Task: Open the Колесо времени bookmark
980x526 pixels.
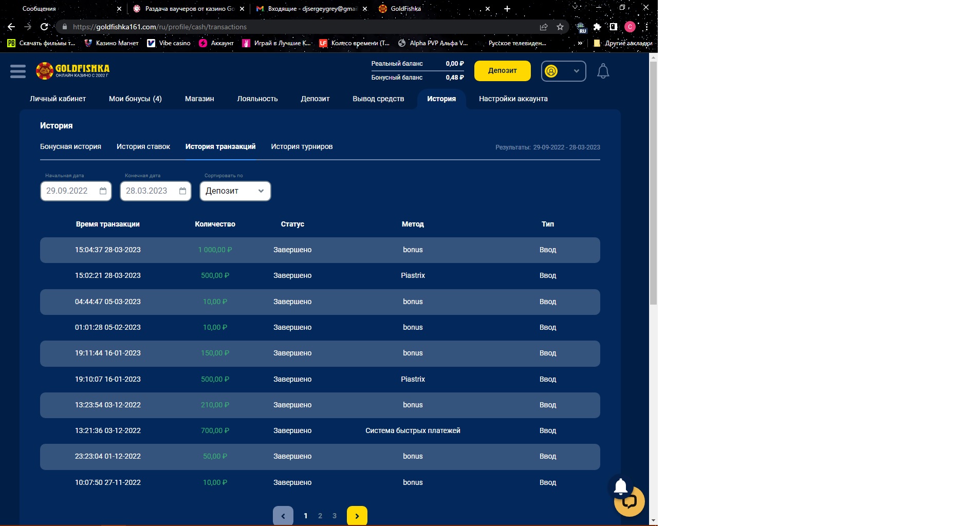Action: (355, 43)
